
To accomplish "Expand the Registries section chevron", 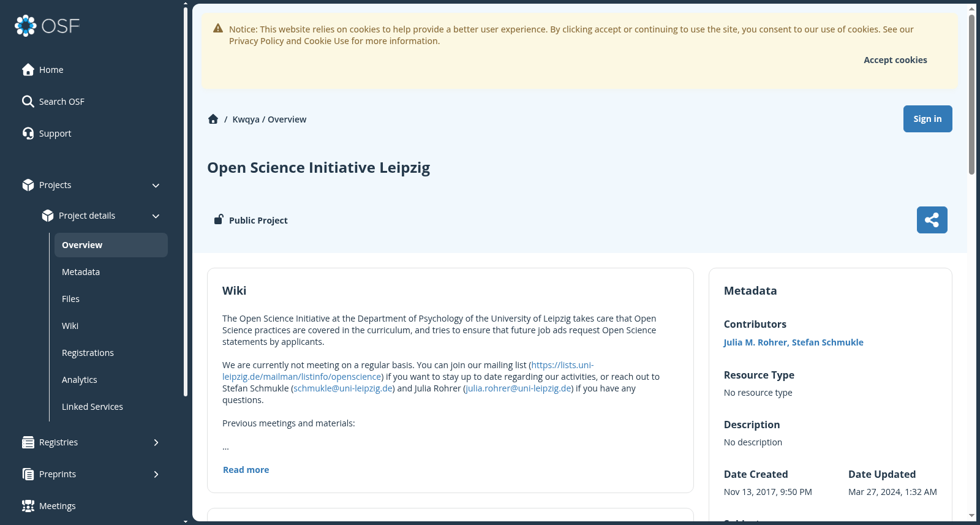I will [156, 442].
